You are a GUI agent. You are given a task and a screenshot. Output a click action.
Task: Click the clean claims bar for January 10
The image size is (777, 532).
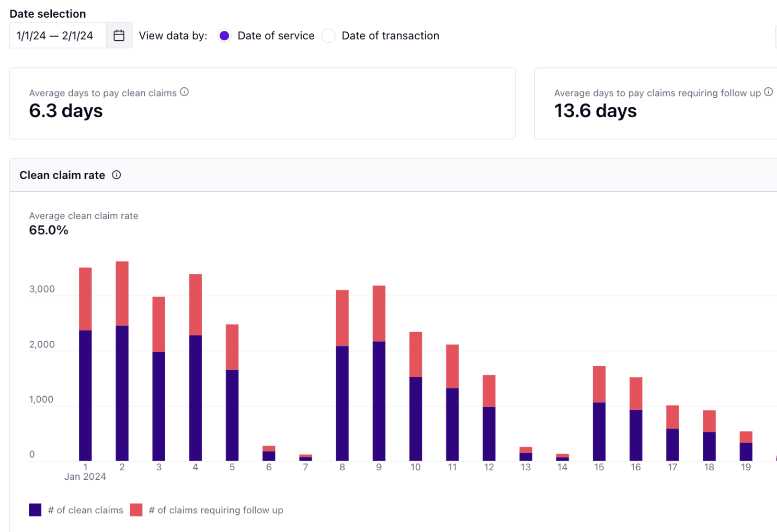[x=416, y=419]
